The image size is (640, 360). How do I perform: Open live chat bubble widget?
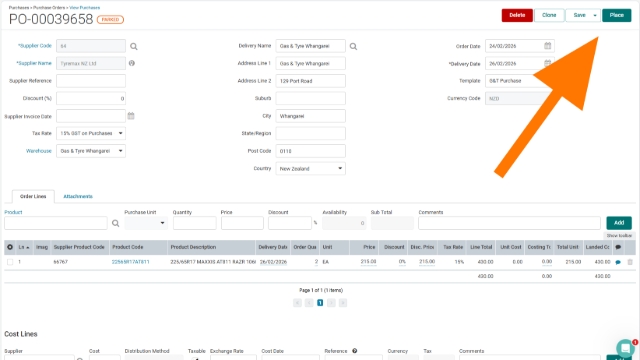625,348
